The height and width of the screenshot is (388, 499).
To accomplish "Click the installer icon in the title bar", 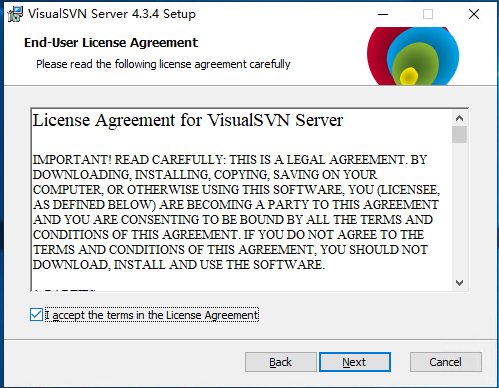I will [x=15, y=14].
